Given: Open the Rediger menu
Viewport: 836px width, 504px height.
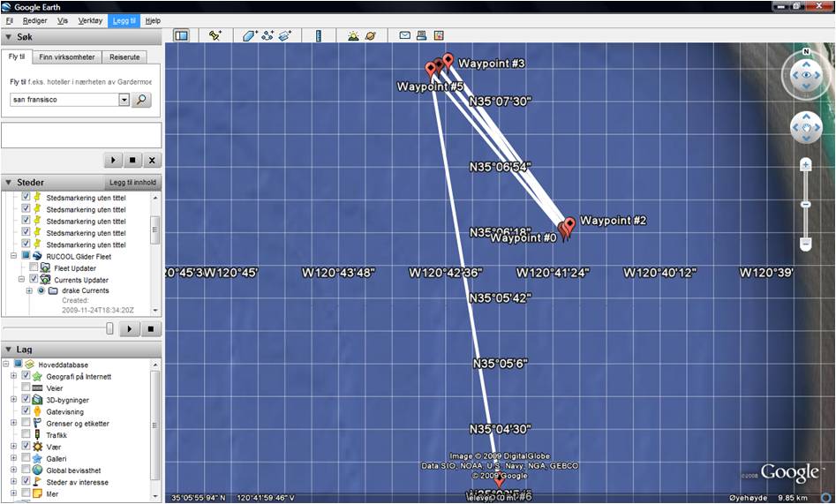Looking at the screenshot, I should coord(34,21).
